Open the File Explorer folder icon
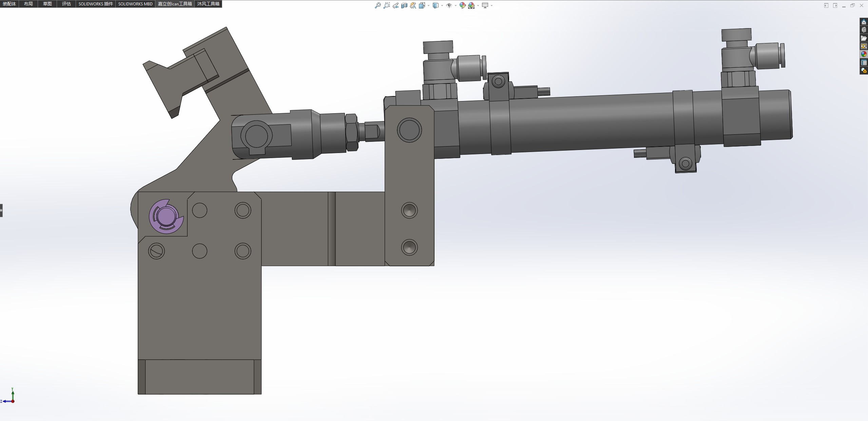868x421 pixels. coord(864,38)
